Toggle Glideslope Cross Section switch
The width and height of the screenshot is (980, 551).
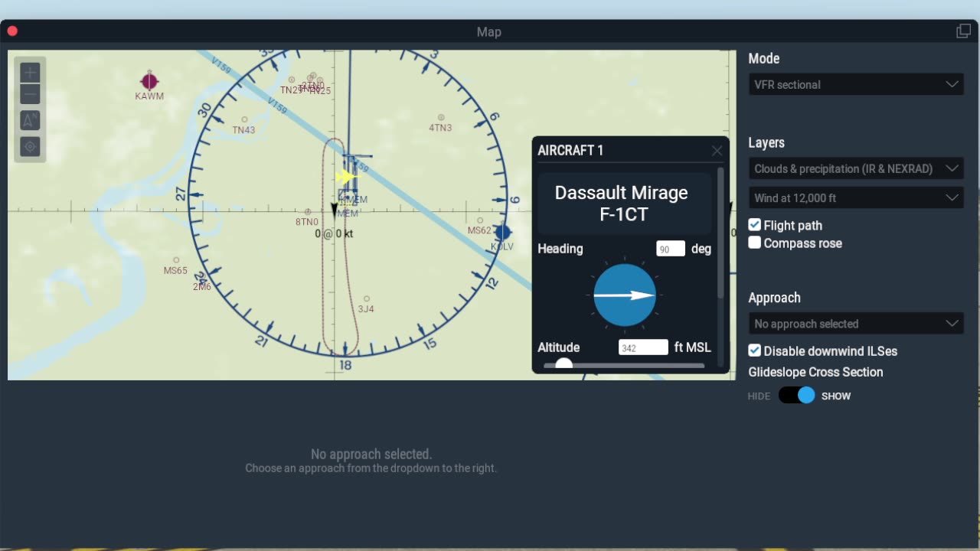[x=797, y=396]
